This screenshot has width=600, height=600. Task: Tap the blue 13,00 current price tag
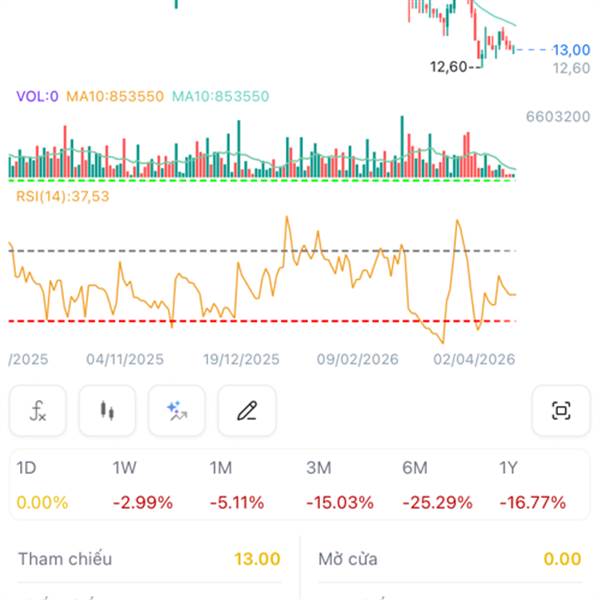(571, 50)
